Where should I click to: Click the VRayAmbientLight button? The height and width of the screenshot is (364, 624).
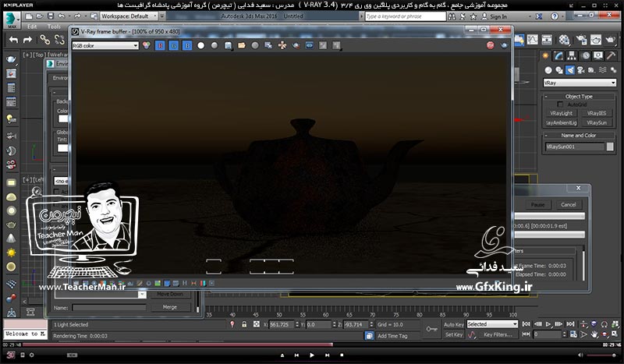point(561,123)
